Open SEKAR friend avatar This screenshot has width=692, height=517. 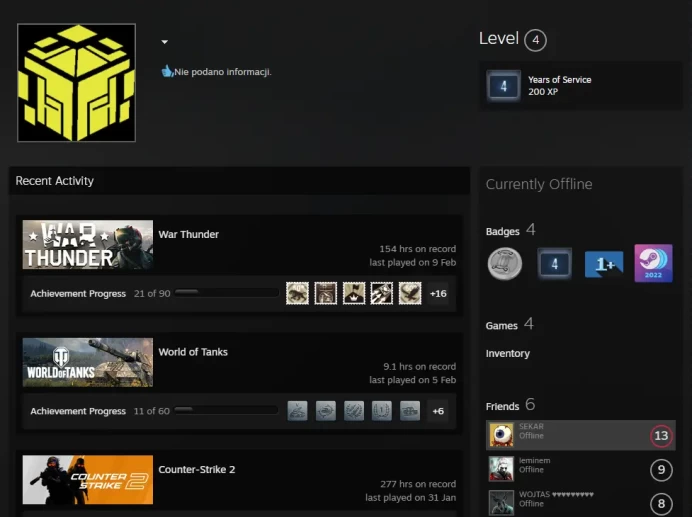(501, 435)
